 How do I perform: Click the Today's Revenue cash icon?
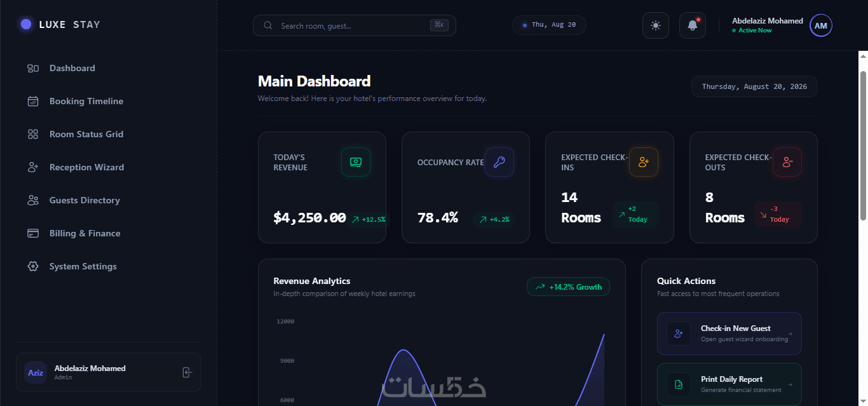point(356,162)
